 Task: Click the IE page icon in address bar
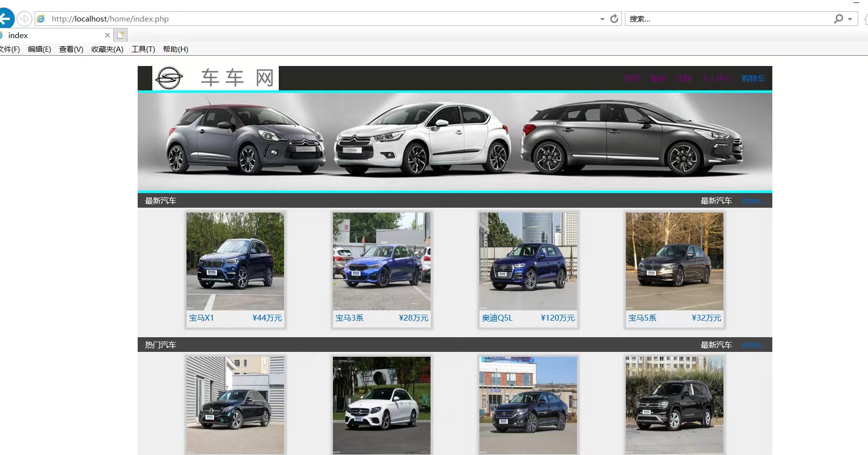point(41,19)
